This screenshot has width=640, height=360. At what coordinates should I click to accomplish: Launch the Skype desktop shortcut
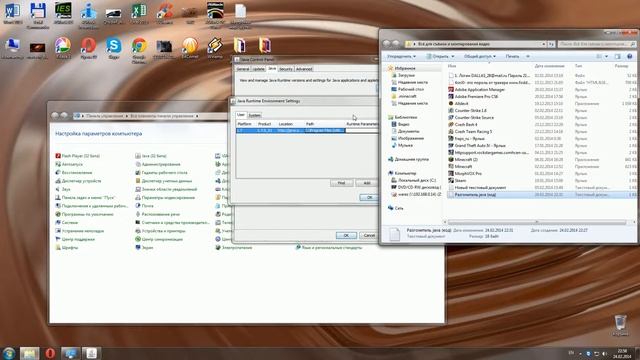click(113, 47)
